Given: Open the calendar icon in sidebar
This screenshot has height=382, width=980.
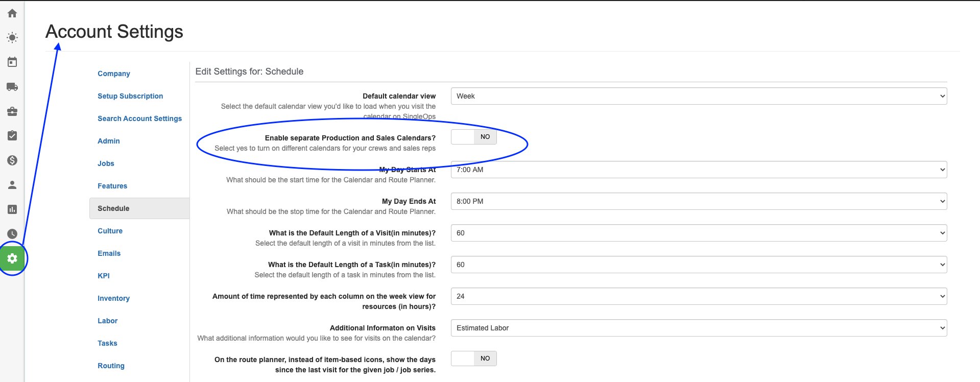Looking at the screenshot, I should click(12, 62).
